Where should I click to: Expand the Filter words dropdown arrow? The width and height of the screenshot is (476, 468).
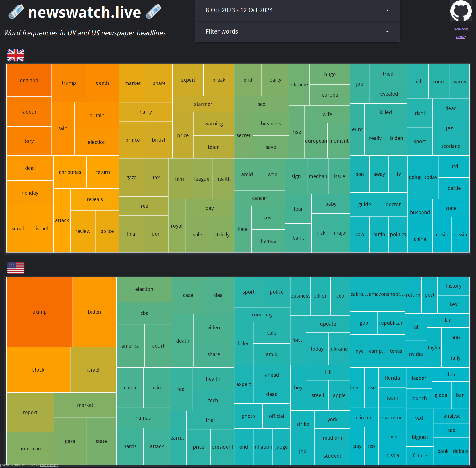387,32
